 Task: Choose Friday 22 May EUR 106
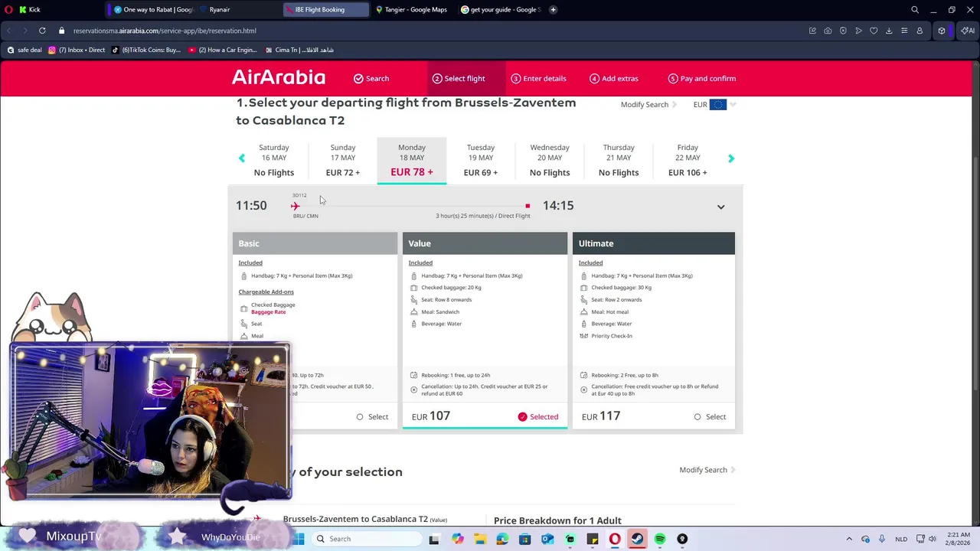[x=688, y=160]
